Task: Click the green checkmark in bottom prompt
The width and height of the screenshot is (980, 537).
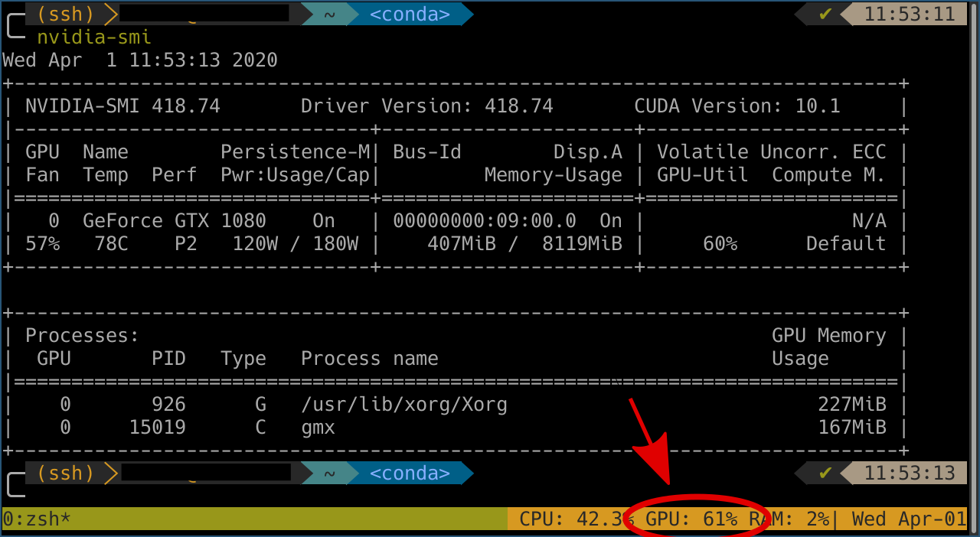Action: click(x=825, y=474)
